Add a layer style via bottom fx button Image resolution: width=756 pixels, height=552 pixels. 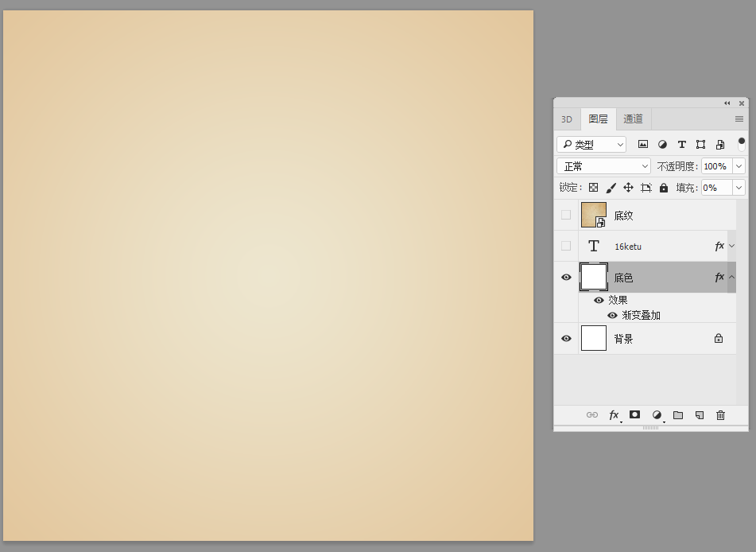click(614, 415)
